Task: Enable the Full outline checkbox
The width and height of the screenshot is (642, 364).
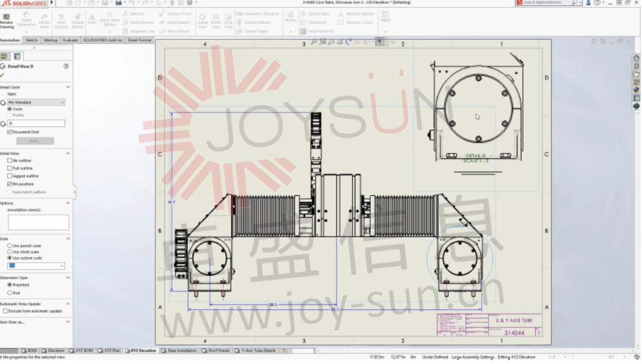Action: 9,168
